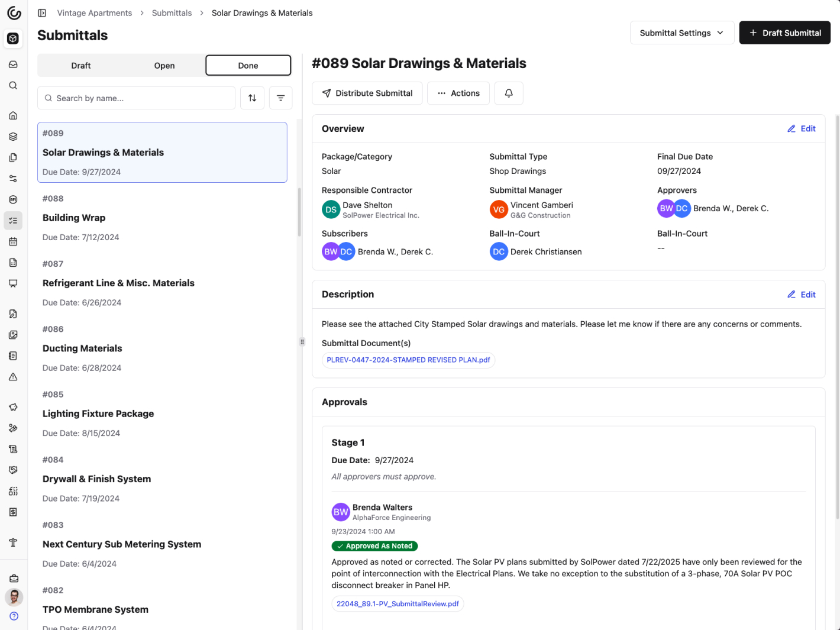Select the Home icon in the sidebar
The image size is (840, 630).
tap(13, 115)
